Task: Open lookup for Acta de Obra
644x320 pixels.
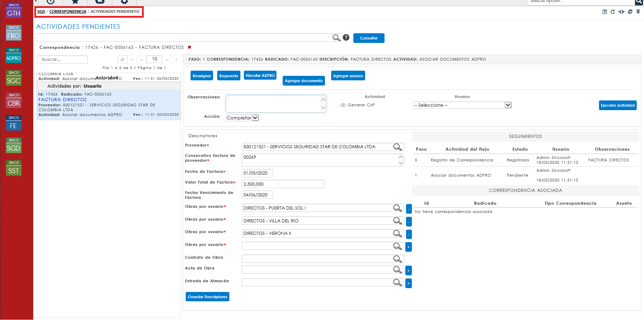Action: [x=398, y=269]
